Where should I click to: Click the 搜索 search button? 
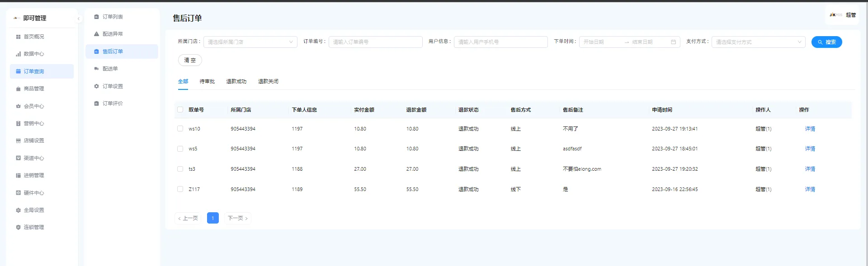tap(827, 42)
